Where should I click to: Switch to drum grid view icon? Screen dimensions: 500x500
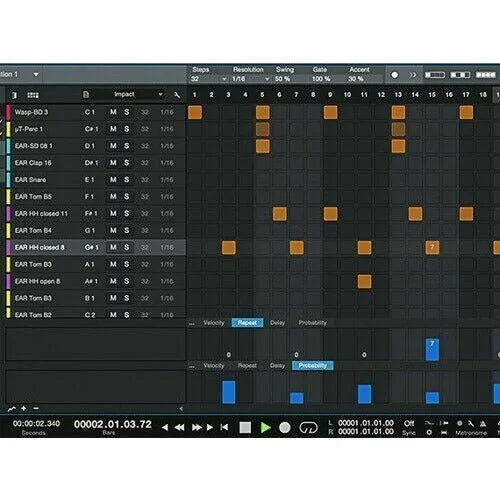[x=33, y=95]
